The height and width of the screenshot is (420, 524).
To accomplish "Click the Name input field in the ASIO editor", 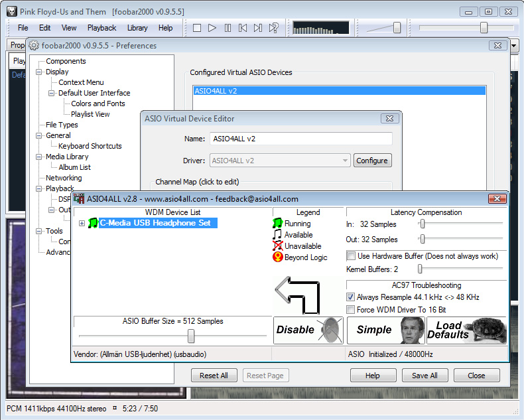I will [300, 139].
